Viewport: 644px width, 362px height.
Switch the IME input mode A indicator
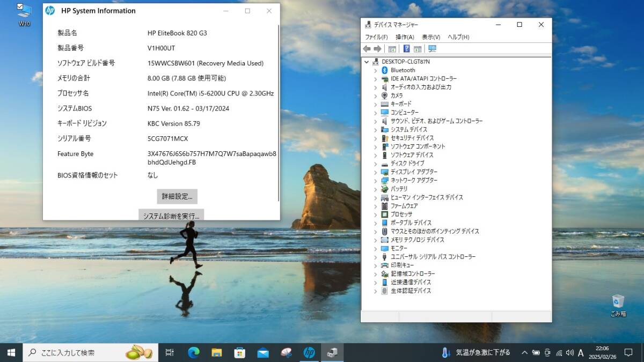(x=581, y=353)
